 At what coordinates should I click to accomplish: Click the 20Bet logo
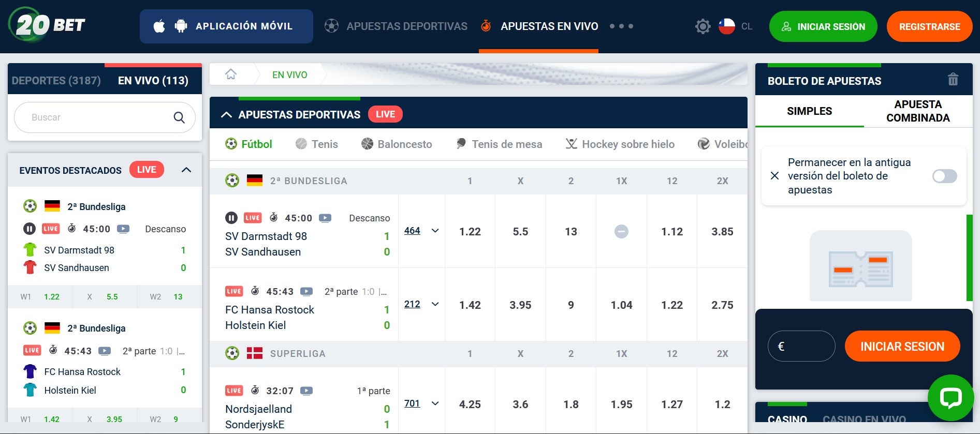(x=47, y=25)
